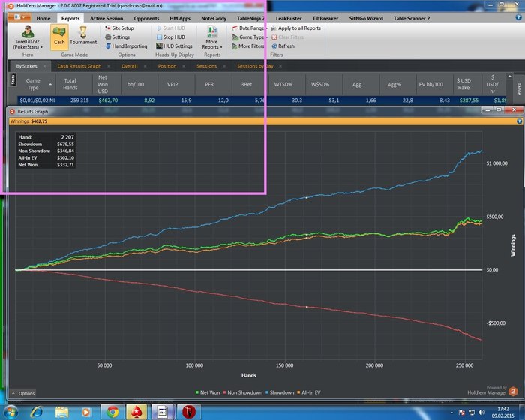The width and height of the screenshot is (525, 420).
Task: Click Apply to all Reports
Action: click(x=299, y=28)
